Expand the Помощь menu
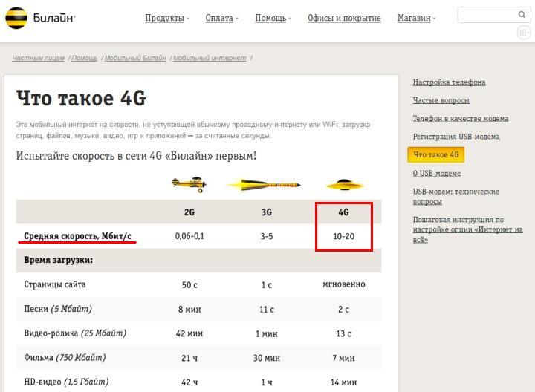This screenshot has width=535, height=392. click(x=273, y=18)
